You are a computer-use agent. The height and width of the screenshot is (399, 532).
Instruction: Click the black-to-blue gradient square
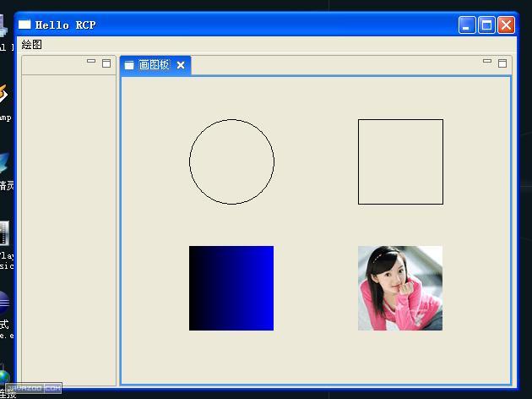point(231,288)
